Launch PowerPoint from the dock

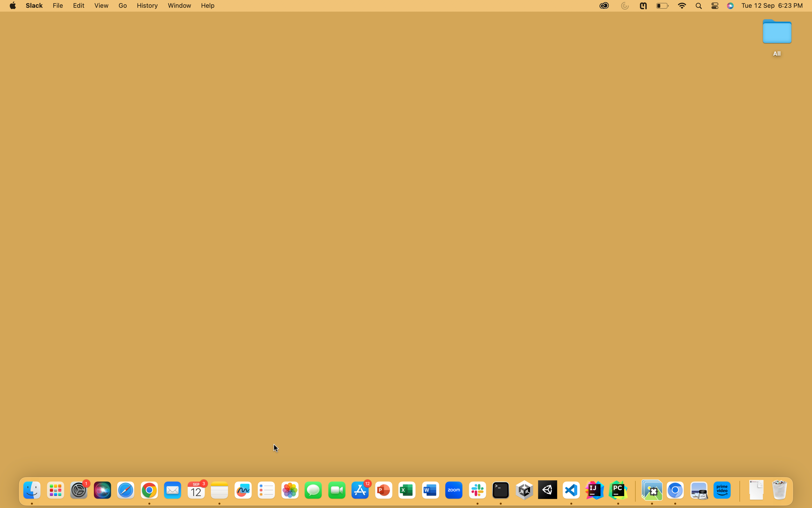pyautogui.click(x=384, y=491)
